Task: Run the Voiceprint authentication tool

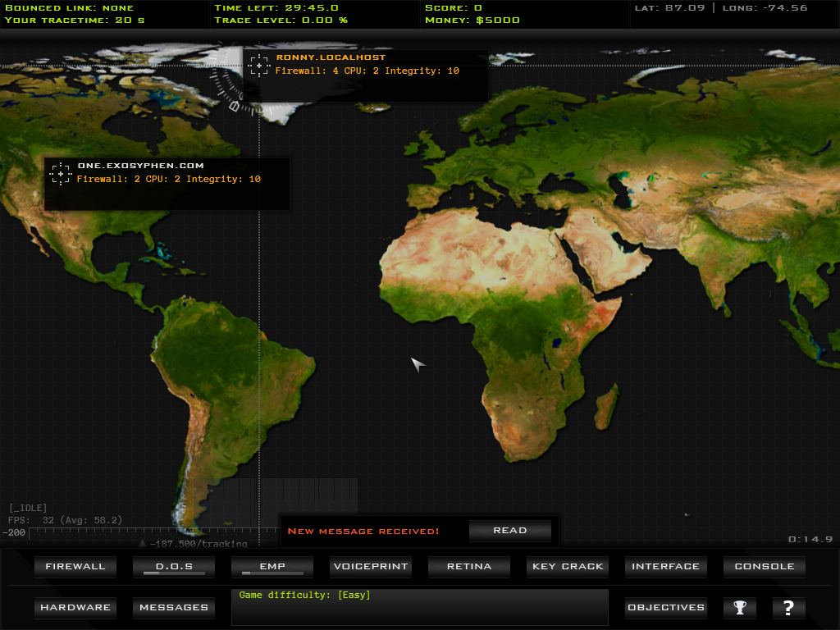Action: point(370,567)
